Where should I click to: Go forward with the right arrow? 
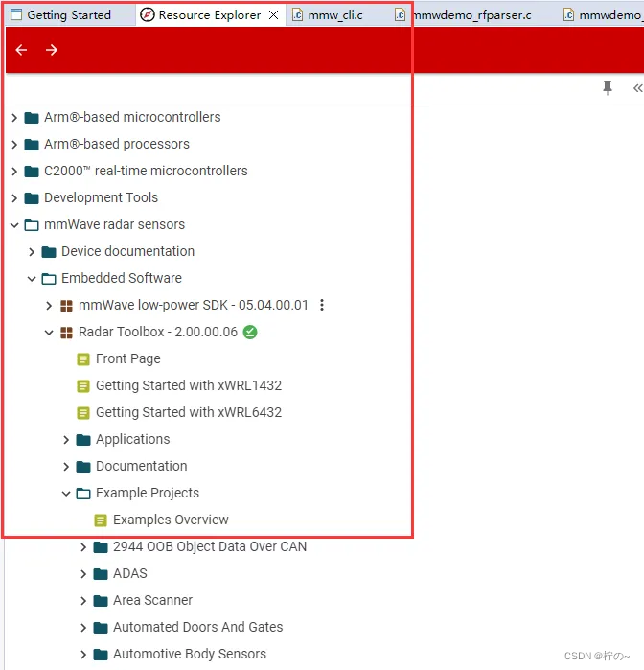pos(52,50)
